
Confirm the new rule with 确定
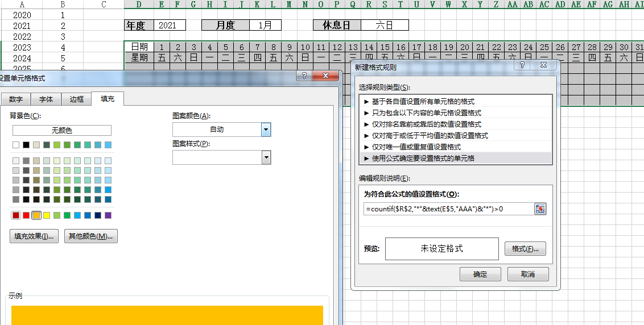[x=480, y=274]
